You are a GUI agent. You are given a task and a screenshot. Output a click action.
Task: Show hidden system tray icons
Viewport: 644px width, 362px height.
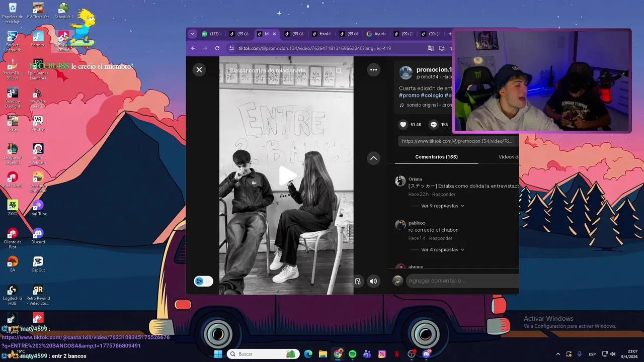[557, 354]
